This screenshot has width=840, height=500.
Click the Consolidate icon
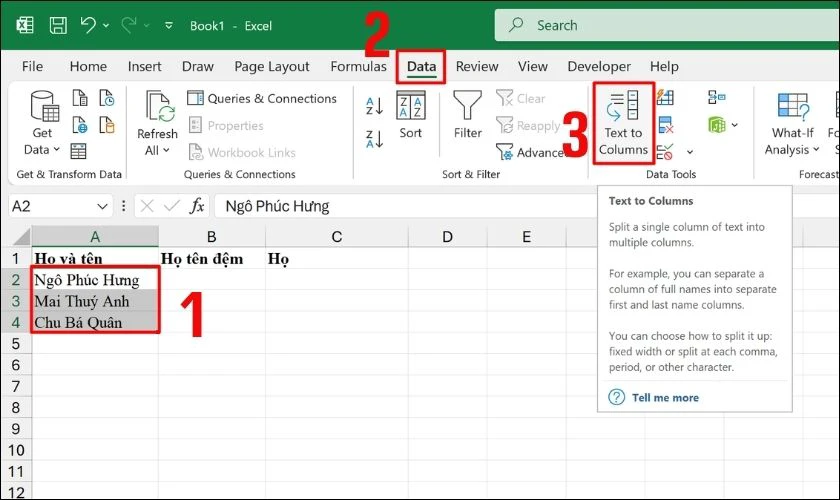point(716,98)
